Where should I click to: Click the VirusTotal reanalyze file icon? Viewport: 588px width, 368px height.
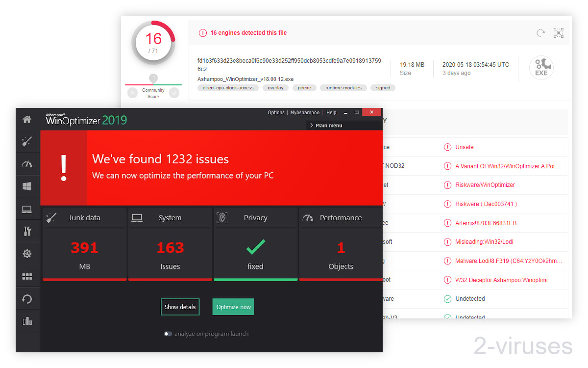540,33
